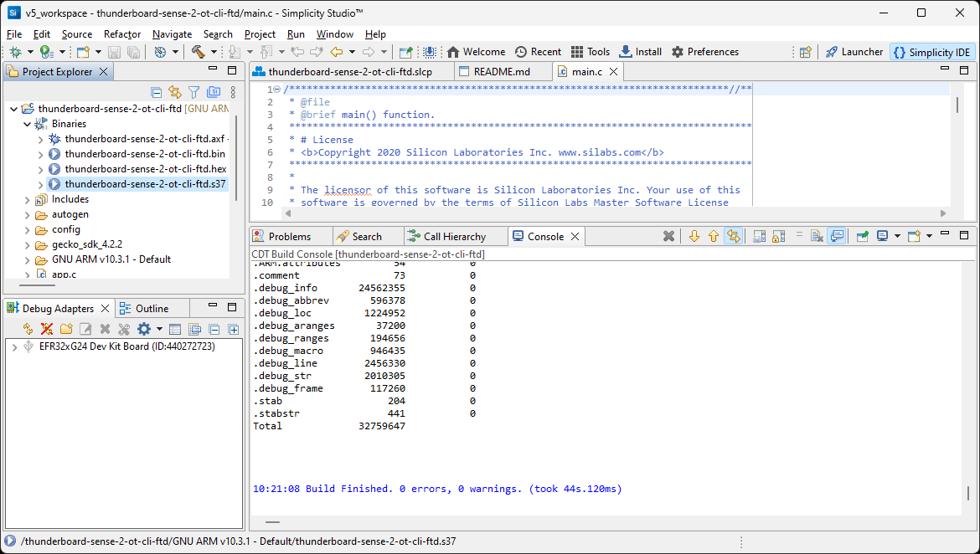Open the Project menu
The width and height of the screenshot is (980, 554).
(260, 34)
